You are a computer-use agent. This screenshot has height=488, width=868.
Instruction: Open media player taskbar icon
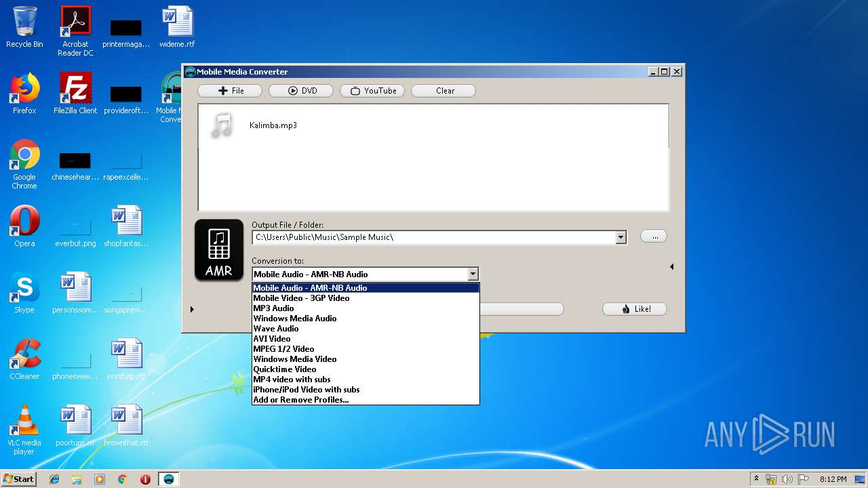pyautogui.click(x=100, y=479)
